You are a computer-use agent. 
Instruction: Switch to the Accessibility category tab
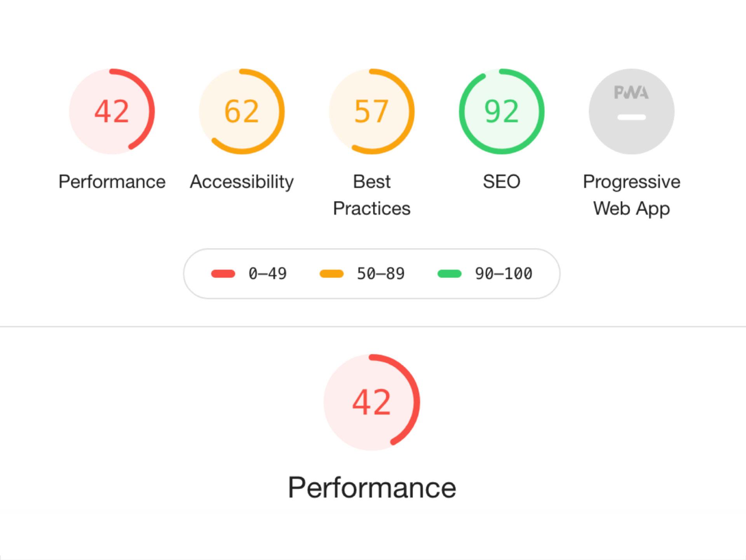(x=242, y=181)
